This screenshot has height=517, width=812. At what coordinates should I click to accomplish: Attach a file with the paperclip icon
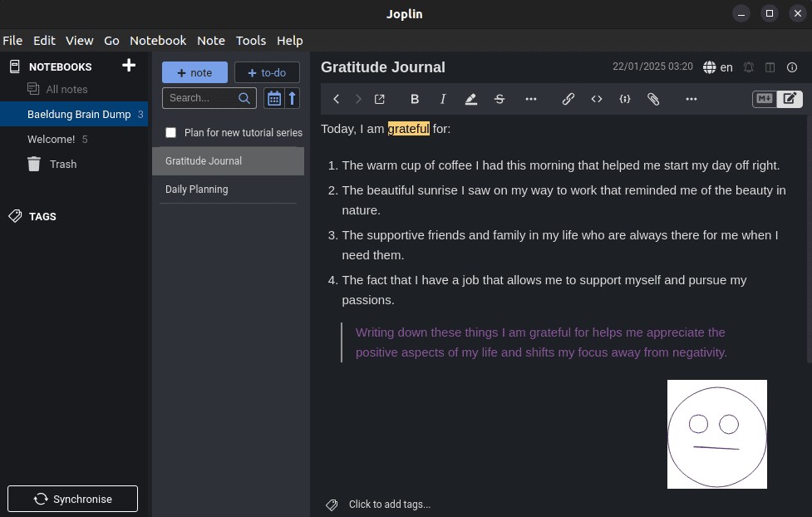653,98
